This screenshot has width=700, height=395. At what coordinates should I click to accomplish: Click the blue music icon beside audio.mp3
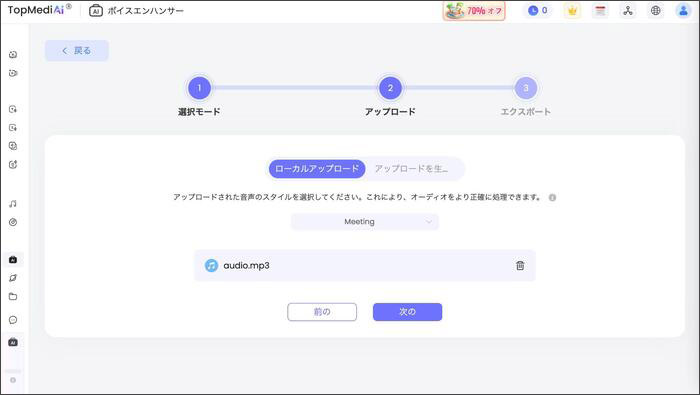tap(211, 266)
